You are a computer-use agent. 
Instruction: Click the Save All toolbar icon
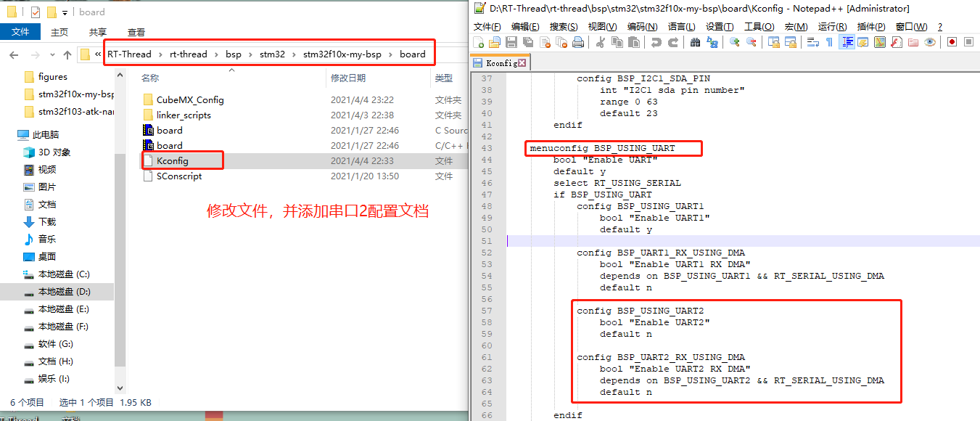[x=527, y=43]
